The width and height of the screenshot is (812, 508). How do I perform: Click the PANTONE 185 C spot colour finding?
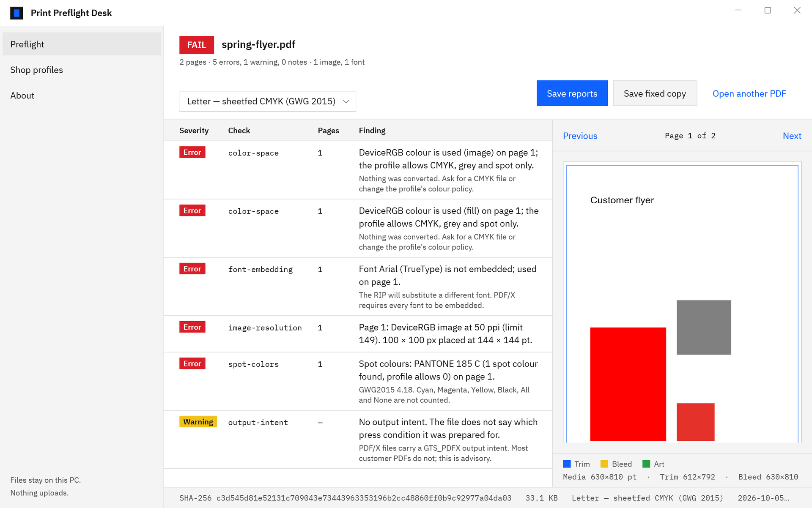448,370
